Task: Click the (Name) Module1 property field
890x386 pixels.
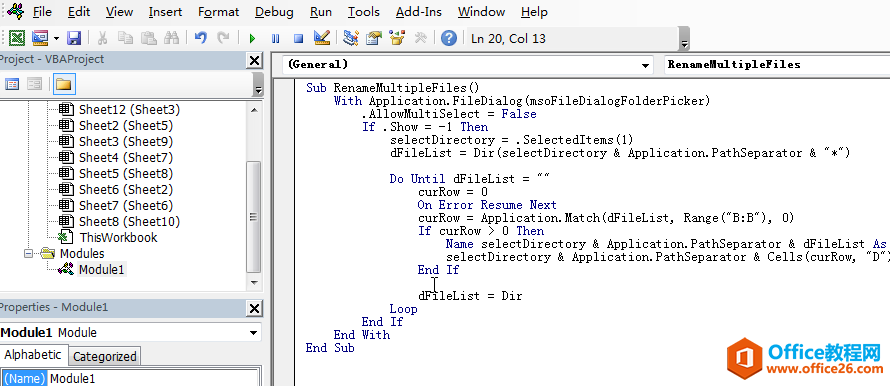Action: 153,378
